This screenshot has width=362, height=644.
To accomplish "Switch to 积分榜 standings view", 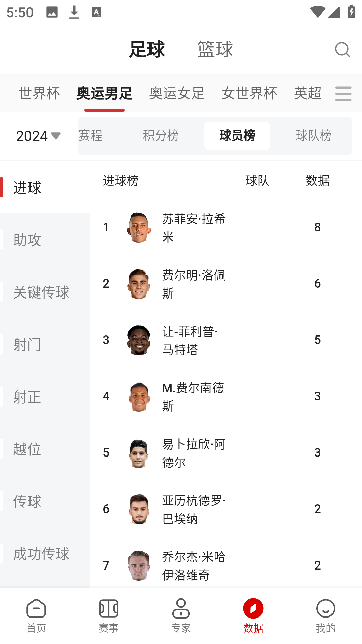I will 161,136.
